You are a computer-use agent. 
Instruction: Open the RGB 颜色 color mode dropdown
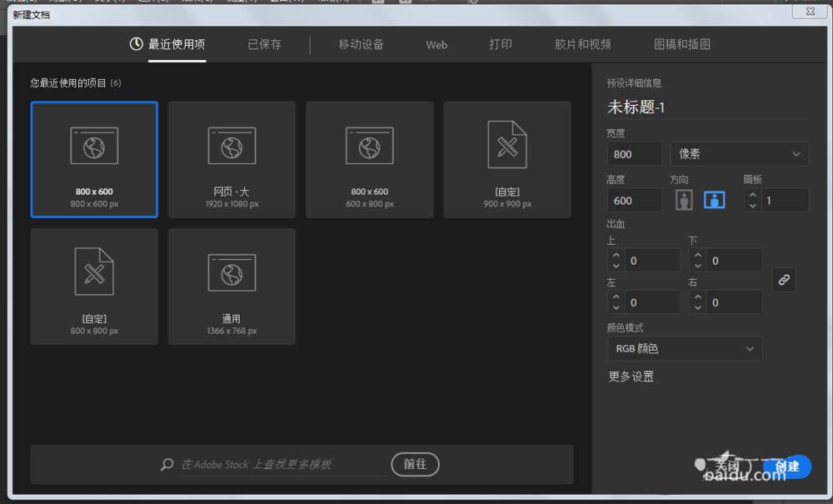coord(684,348)
